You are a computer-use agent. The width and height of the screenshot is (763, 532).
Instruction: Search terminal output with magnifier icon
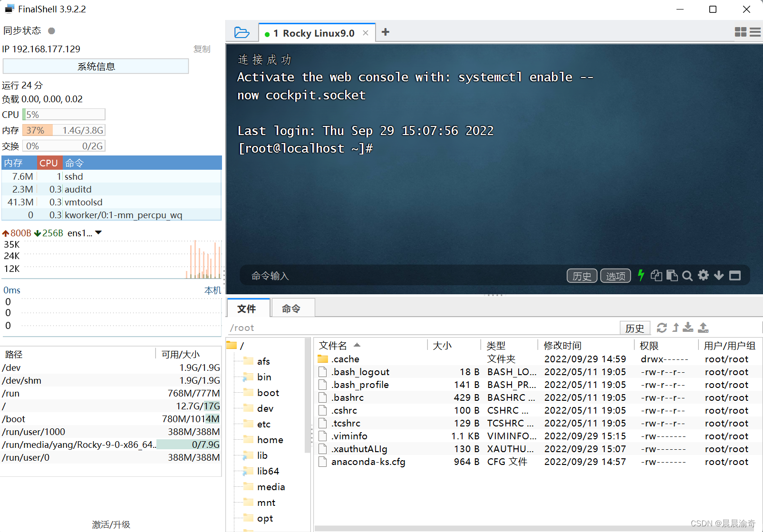pyautogui.click(x=687, y=276)
